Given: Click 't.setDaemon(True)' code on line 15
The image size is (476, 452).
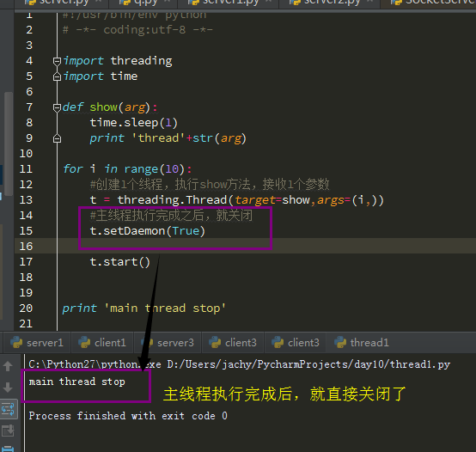Looking at the screenshot, I should point(148,231).
